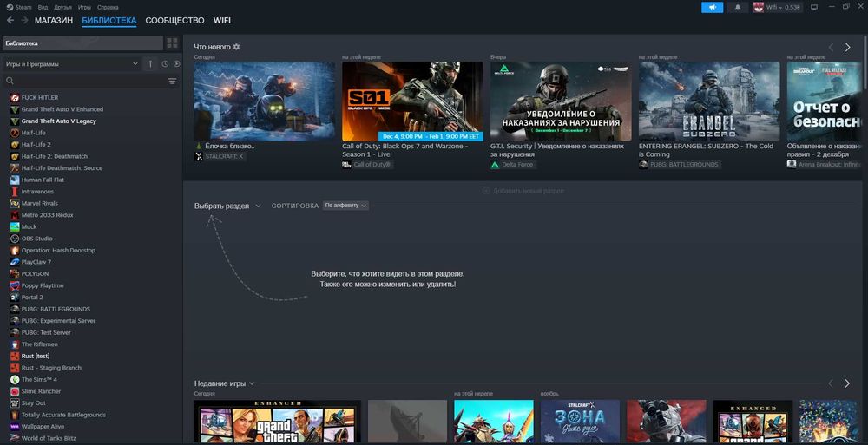
Task: Open the Black Ops 7 S01 news thumbnail
Action: pyautogui.click(x=412, y=101)
